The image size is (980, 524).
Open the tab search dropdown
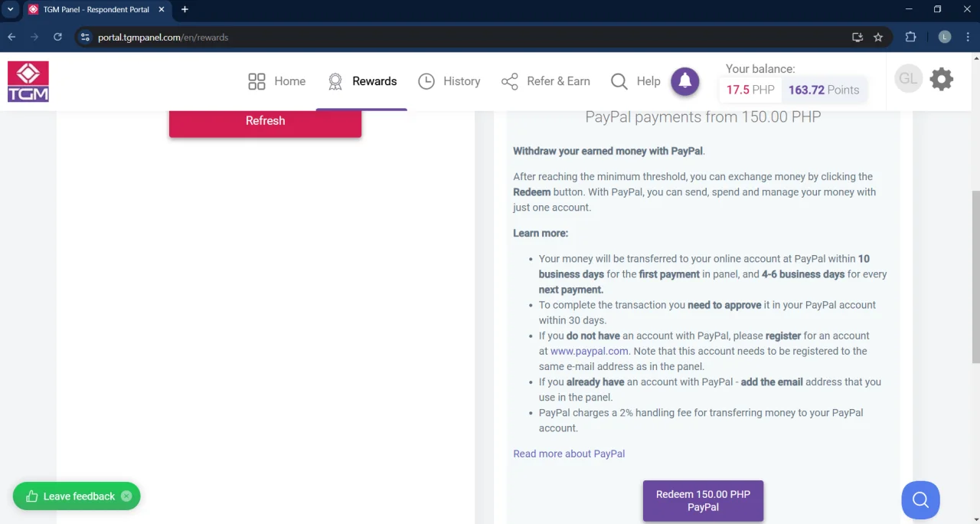coord(11,9)
